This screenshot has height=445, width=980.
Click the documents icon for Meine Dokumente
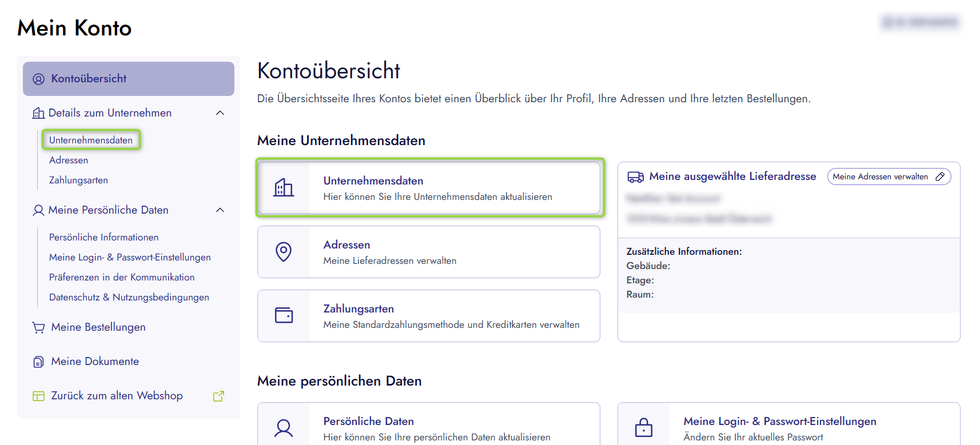pyautogui.click(x=38, y=362)
